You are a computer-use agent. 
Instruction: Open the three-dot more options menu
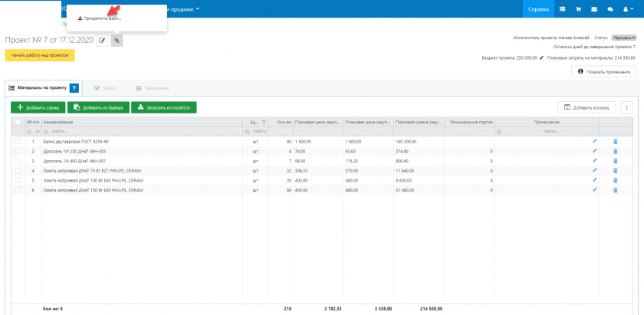[626, 108]
